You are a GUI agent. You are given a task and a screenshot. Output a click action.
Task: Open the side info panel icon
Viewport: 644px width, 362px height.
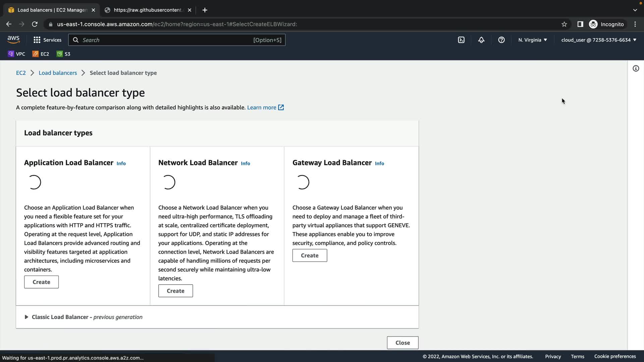pos(636,69)
